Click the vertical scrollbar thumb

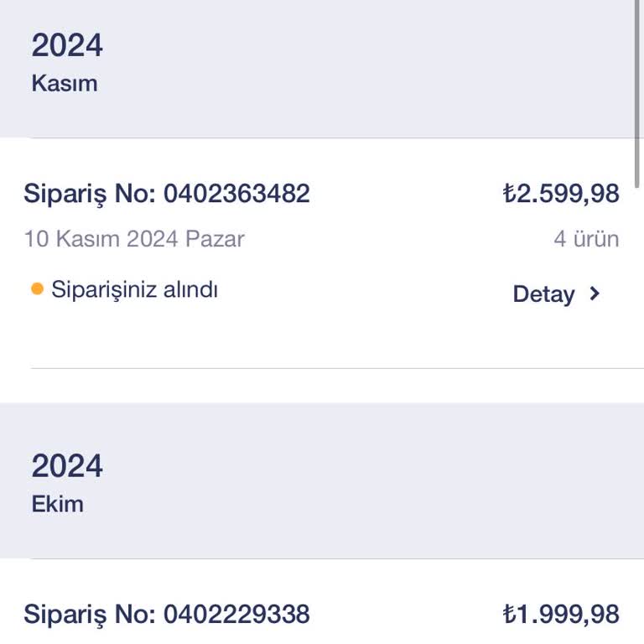coord(638,92)
